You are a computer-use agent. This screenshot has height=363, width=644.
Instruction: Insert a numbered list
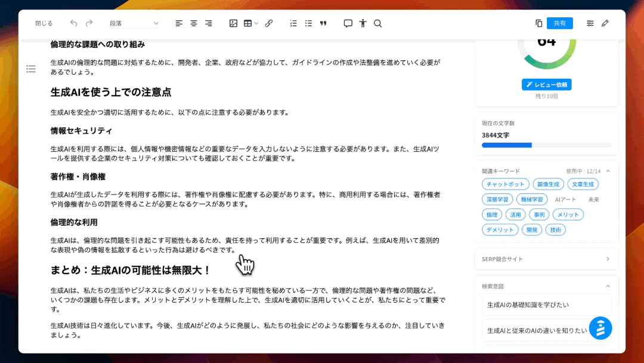293,23
